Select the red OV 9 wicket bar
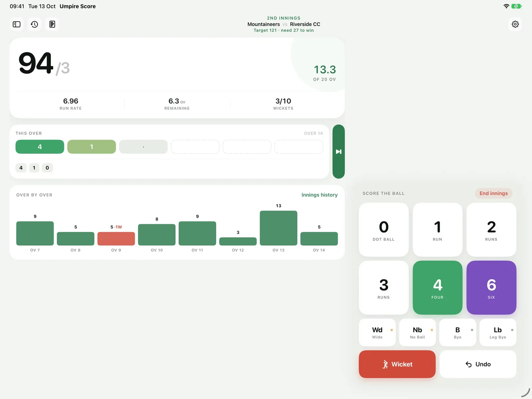The height and width of the screenshot is (399, 532). 116,239
